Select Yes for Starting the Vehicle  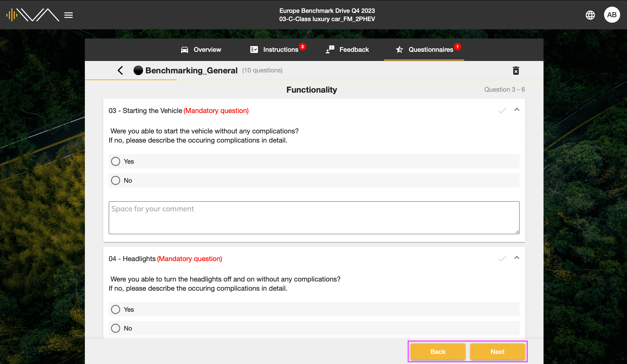[x=115, y=161]
